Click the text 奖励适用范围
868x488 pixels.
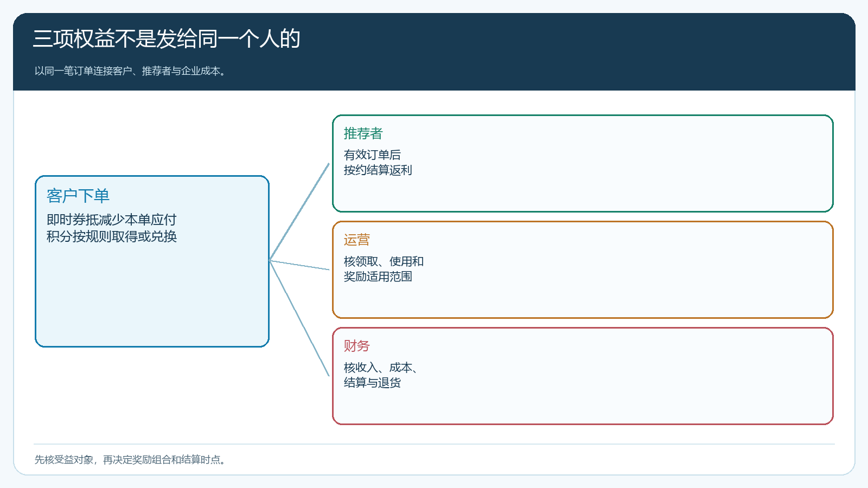378,277
